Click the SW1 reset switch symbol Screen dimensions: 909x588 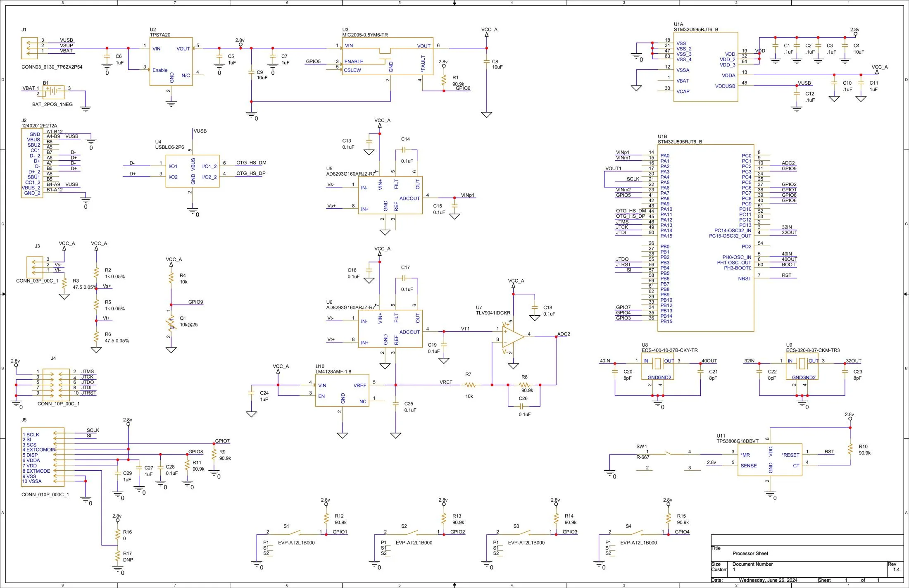tap(668, 454)
